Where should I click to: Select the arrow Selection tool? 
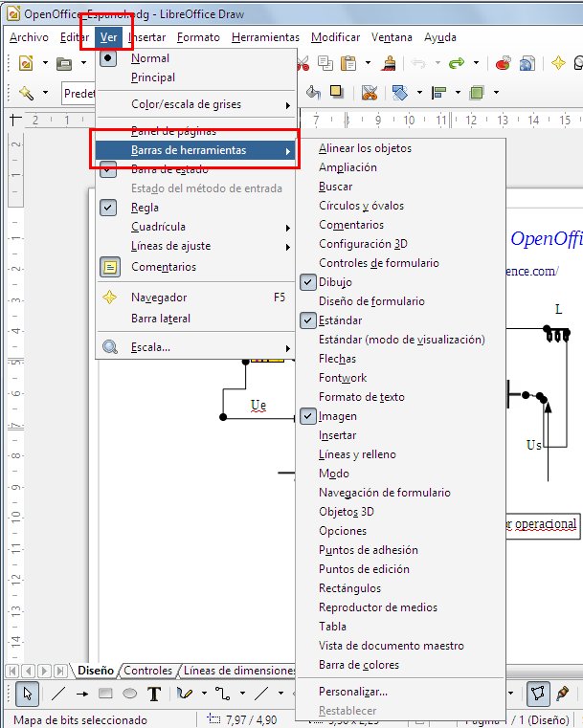(x=28, y=694)
